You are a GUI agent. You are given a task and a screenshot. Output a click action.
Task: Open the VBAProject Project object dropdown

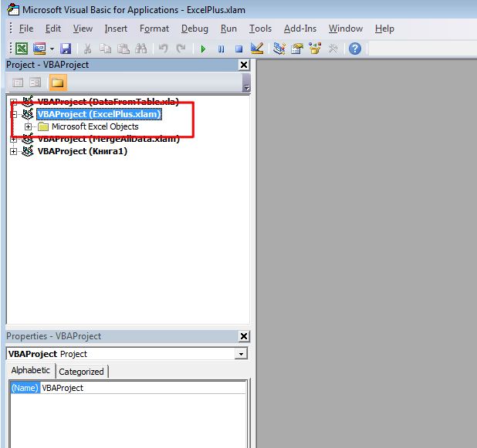pyautogui.click(x=242, y=354)
